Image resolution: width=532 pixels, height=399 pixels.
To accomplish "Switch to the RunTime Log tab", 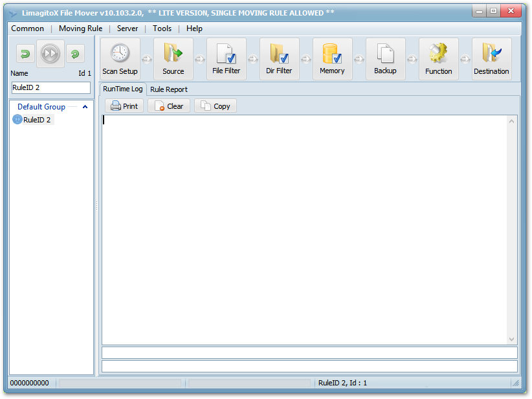I will pos(123,89).
